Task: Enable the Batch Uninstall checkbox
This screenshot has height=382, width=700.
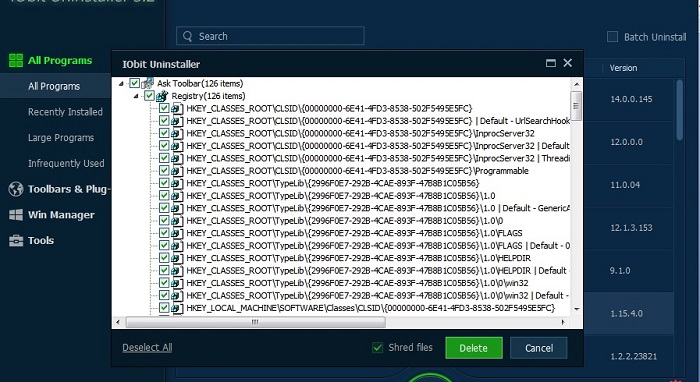Action: pyautogui.click(x=612, y=37)
